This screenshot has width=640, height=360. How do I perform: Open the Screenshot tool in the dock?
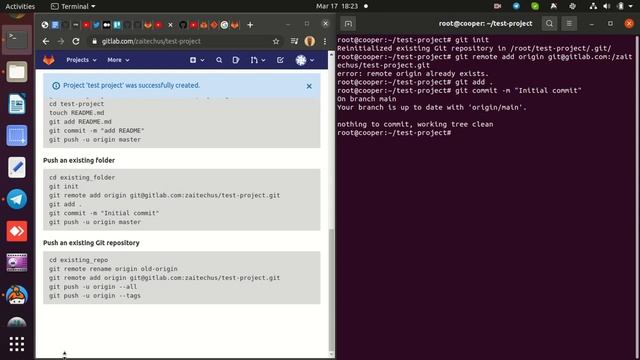pos(17,136)
